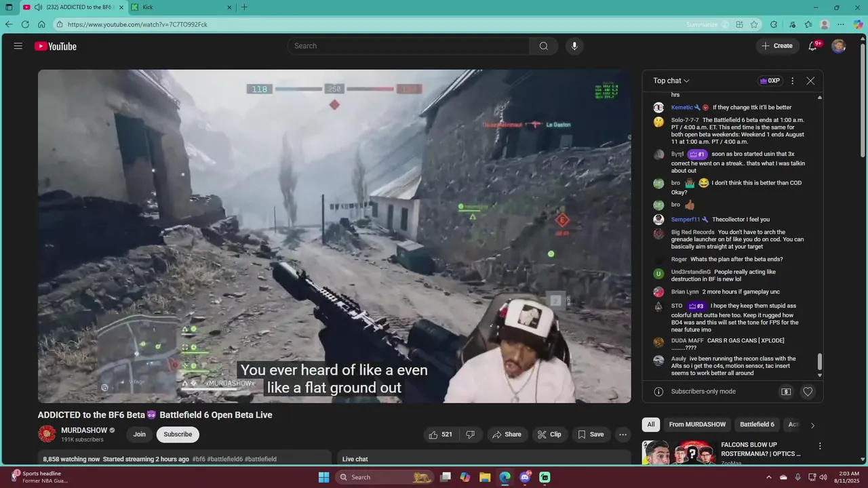
Task: Open the Falcons Blow Up Rostermania thumbnail
Action: pyautogui.click(x=679, y=452)
